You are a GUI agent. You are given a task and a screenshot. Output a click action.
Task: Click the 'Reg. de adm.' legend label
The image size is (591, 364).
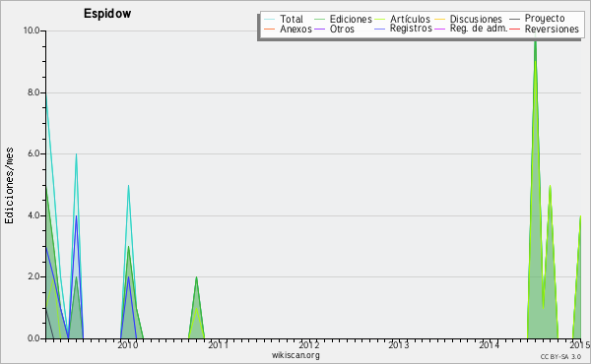(x=479, y=29)
